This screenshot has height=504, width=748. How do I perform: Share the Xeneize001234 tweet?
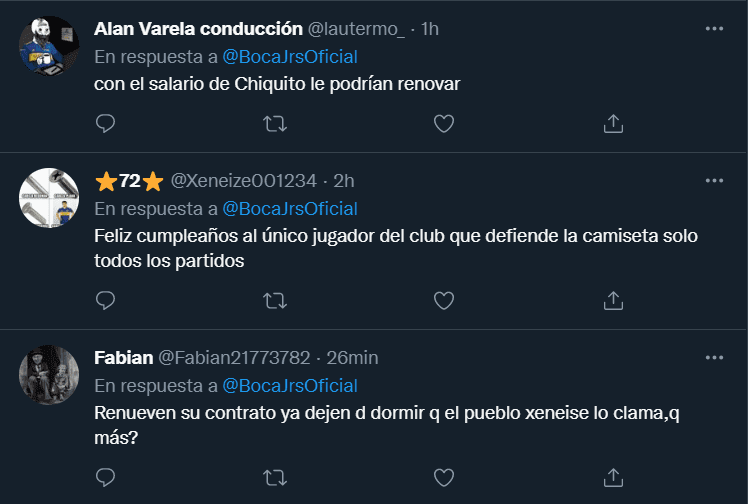click(x=613, y=300)
